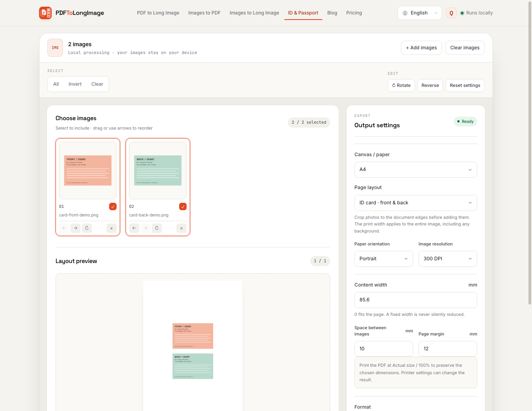Click the disabled left arrow on card-front-demo.png

tap(64, 228)
